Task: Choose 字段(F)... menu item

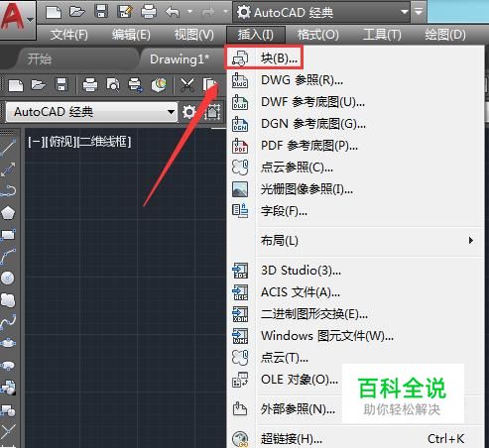Action: pos(355,211)
